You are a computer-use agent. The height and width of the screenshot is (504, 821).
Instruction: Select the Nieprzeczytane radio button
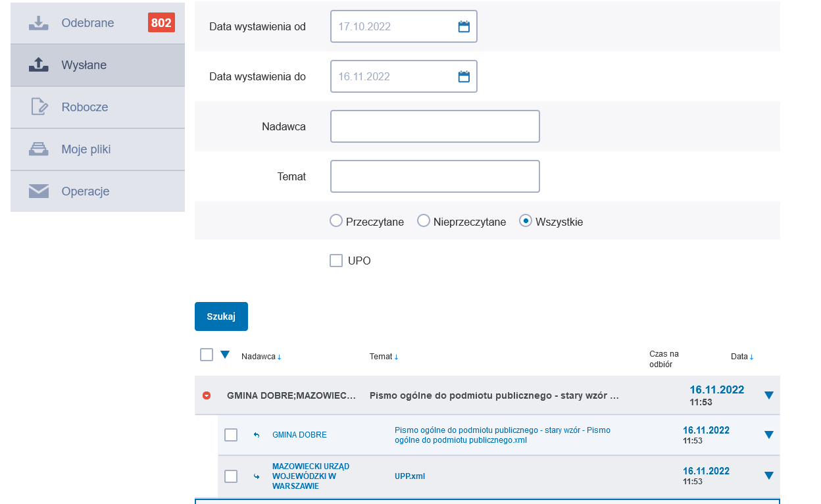[x=424, y=221]
